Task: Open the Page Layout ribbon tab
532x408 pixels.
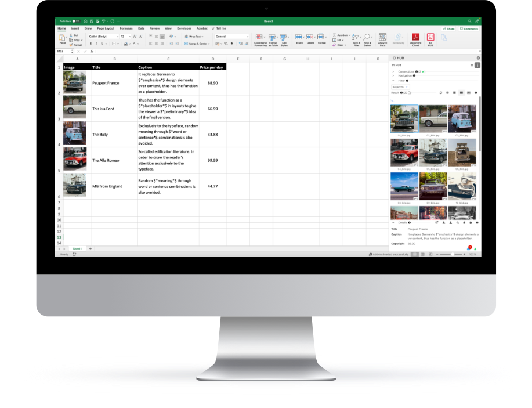Action: (106, 28)
